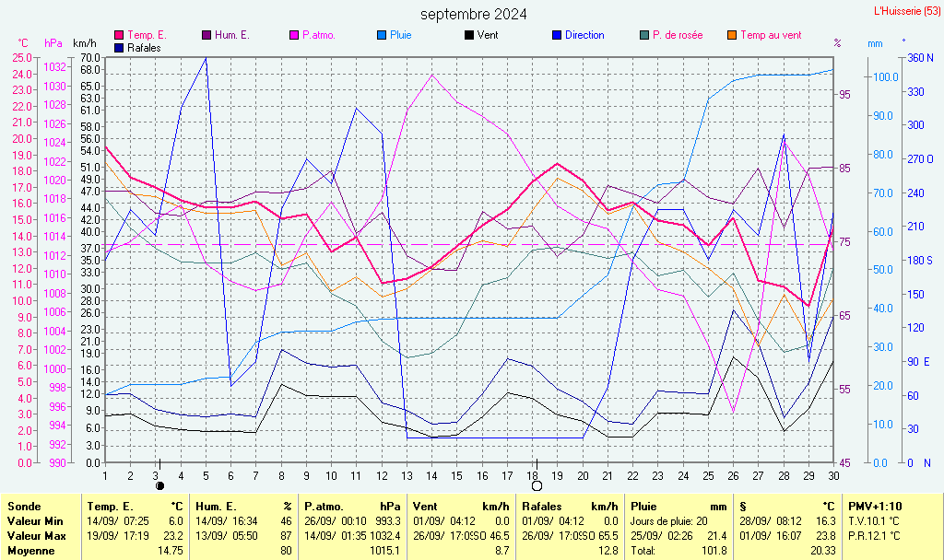This screenshot has height=560, width=944.
Task: Click the '25.0' temperature axis top value
Action: [x=22, y=58]
